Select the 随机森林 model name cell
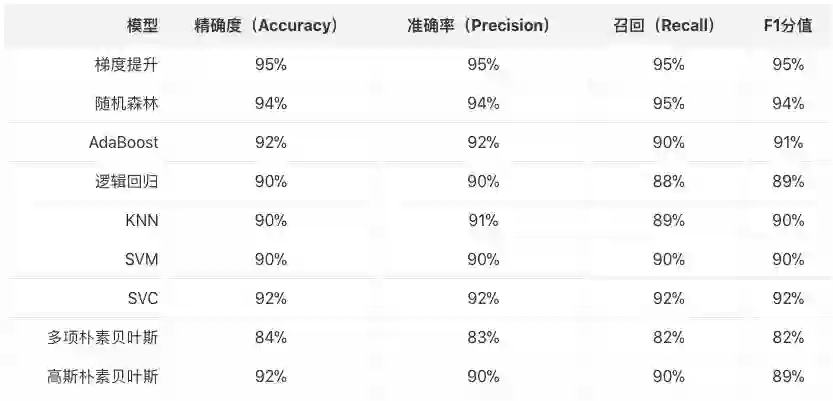 click(x=126, y=104)
